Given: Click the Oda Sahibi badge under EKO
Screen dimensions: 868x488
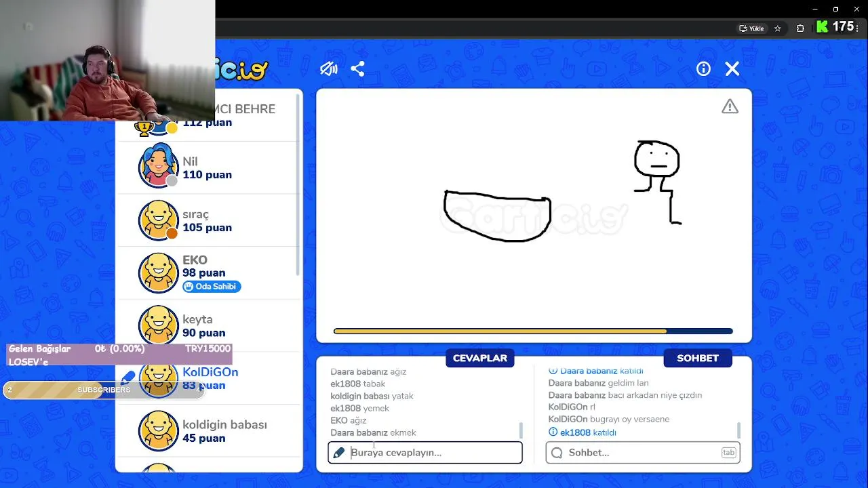Looking at the screenshot, I should pos(212,287).
